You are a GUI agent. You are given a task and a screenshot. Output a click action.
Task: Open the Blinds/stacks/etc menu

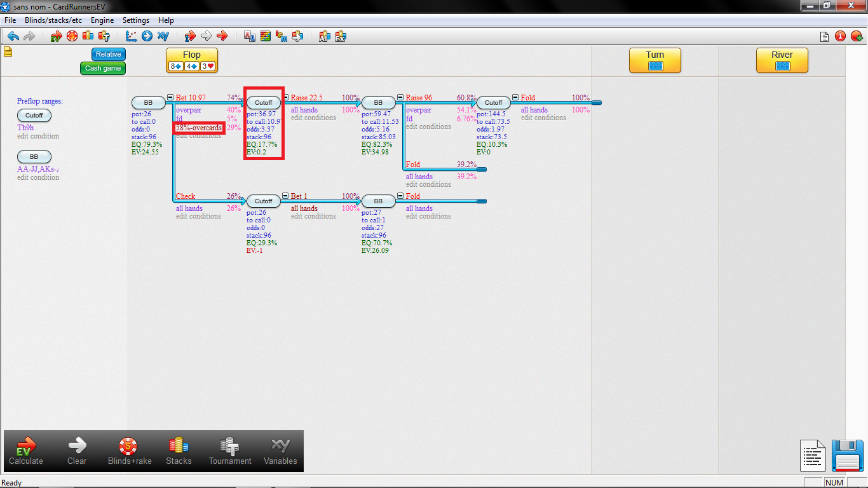pos(53,20)
